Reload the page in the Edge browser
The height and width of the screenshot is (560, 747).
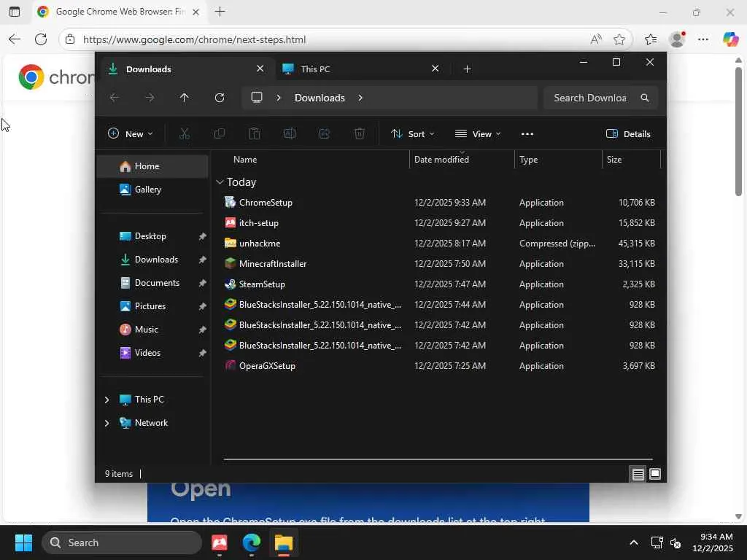tap(41, 39)
